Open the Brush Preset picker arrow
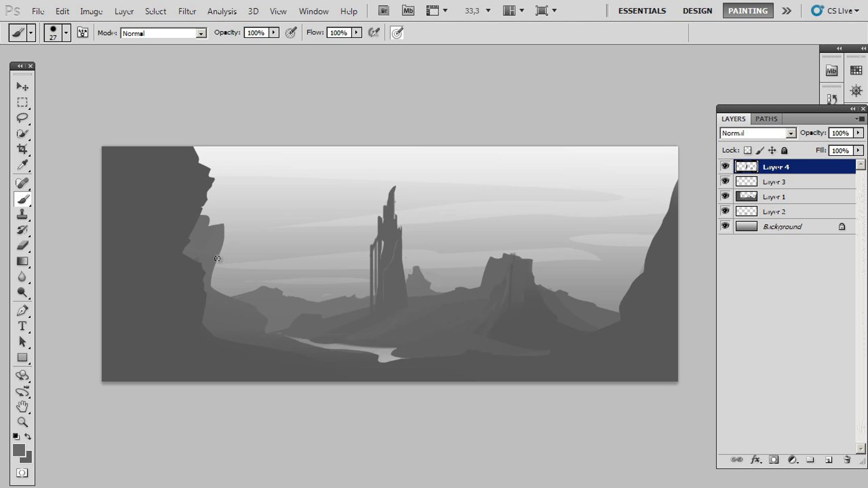This screenshot has height=488, width=868. click(x=66, y=33)
